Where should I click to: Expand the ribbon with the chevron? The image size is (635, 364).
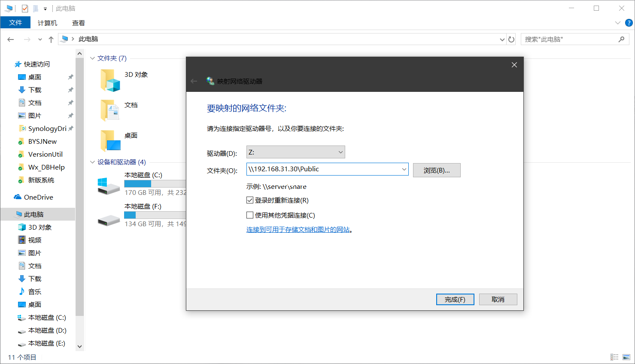617,23
